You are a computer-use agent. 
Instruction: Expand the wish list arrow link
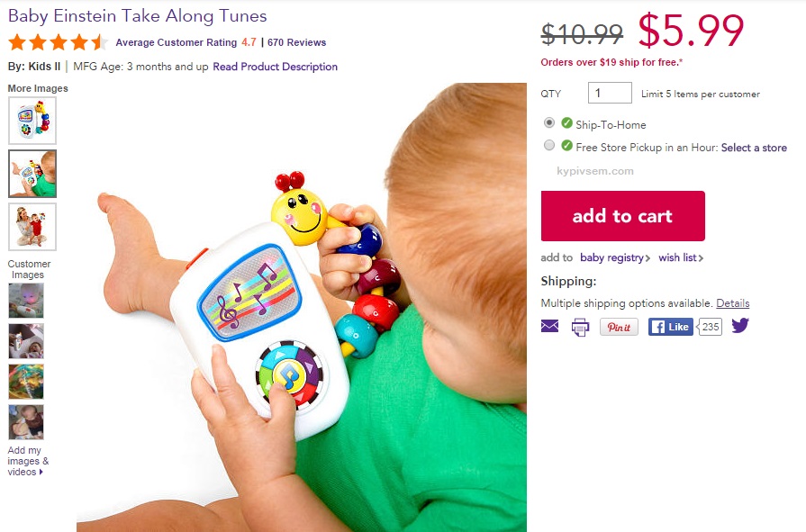(x=681, y=257)
